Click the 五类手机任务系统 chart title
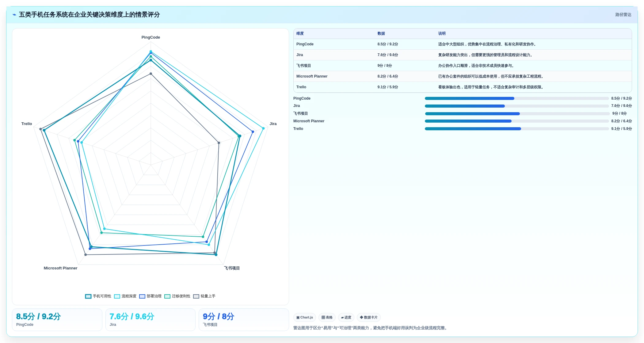 tap(89, 15)
